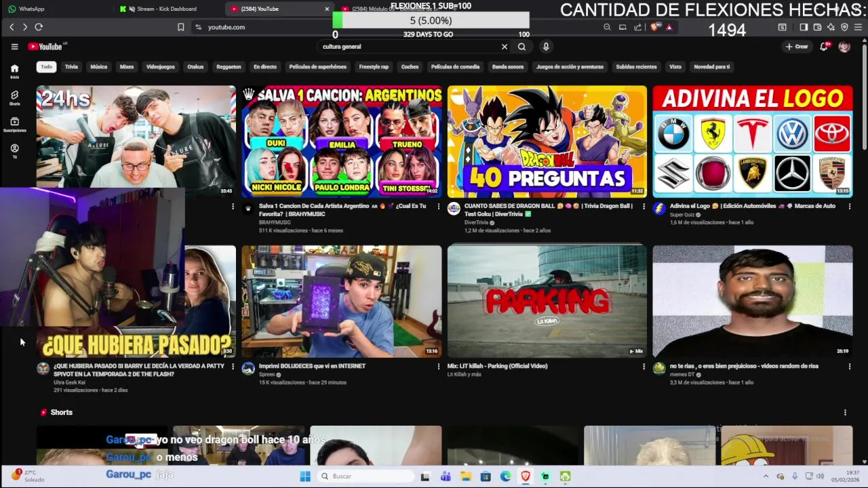Open the taskbar volume icon

click(820, 476)
